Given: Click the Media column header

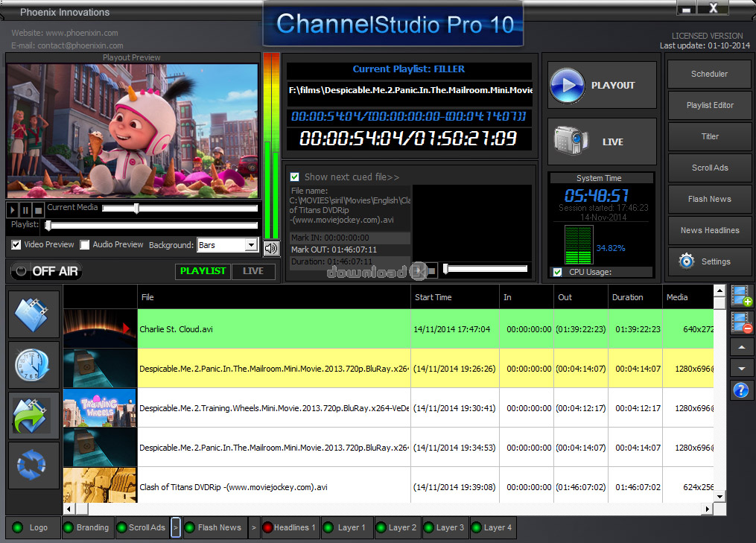Looking at the screenshot, I should click(x=688, y=297).
